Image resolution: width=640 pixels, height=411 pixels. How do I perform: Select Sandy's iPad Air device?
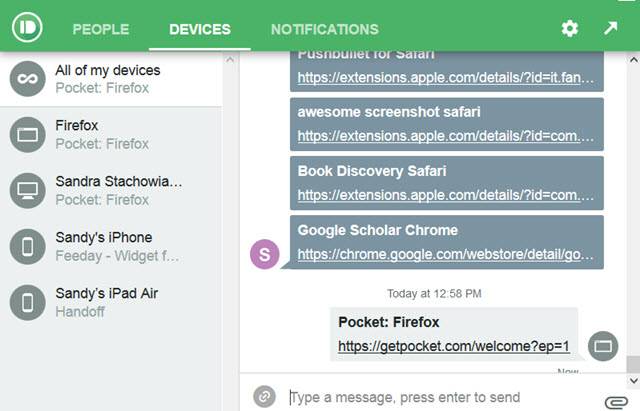click(x=110, y=303)
